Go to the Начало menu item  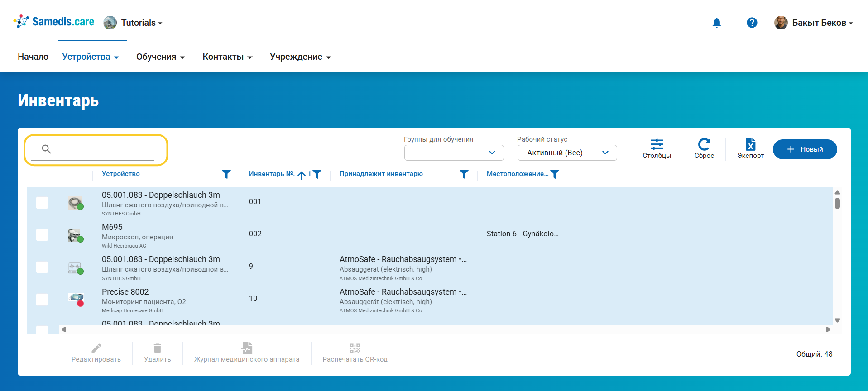(x=33, y=57)
